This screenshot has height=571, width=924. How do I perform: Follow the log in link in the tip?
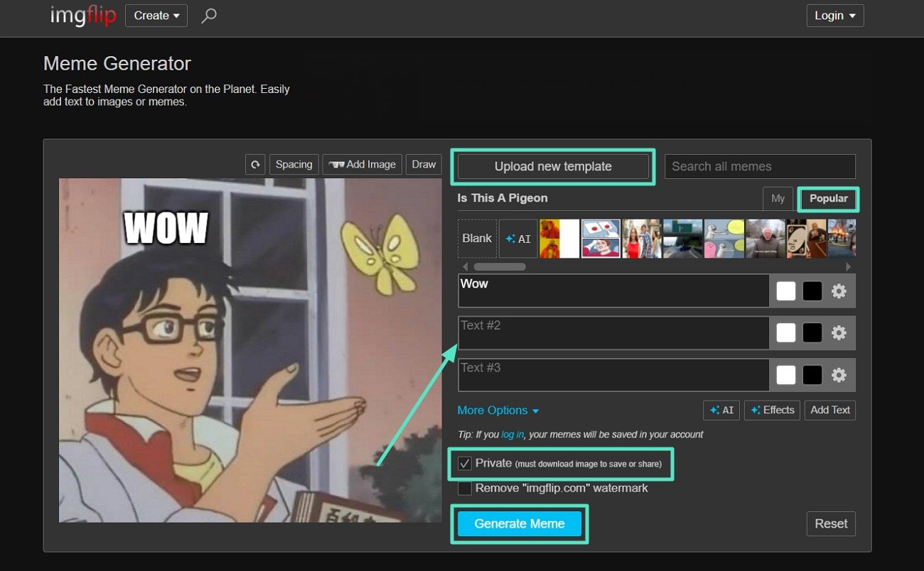(x=512, y=435)
